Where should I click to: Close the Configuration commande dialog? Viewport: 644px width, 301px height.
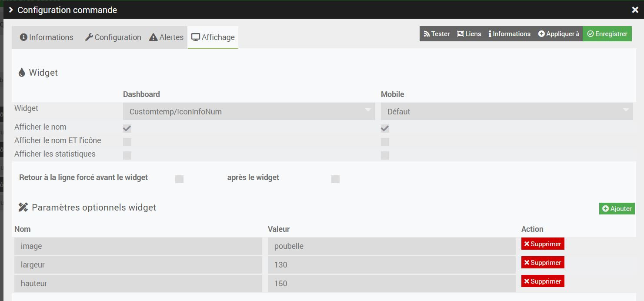635,10
